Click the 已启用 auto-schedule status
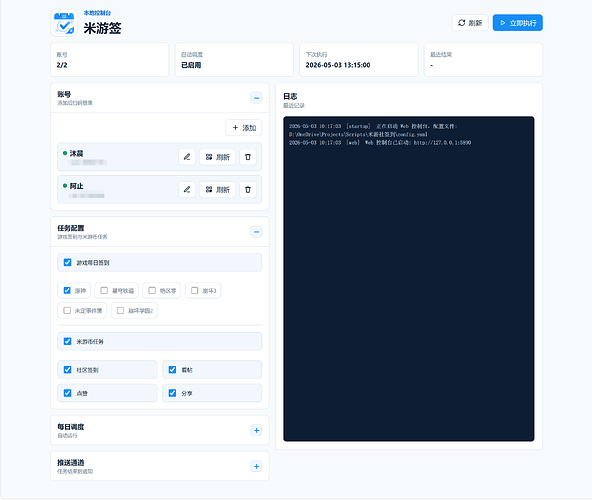This screenshot has width=592, height=500. click(x=191, y=65)
